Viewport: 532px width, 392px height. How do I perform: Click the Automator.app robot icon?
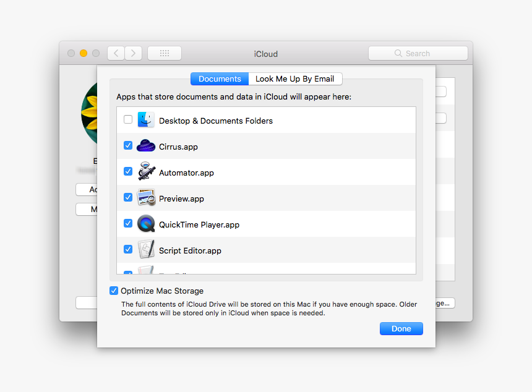click(x=146, y=171)
